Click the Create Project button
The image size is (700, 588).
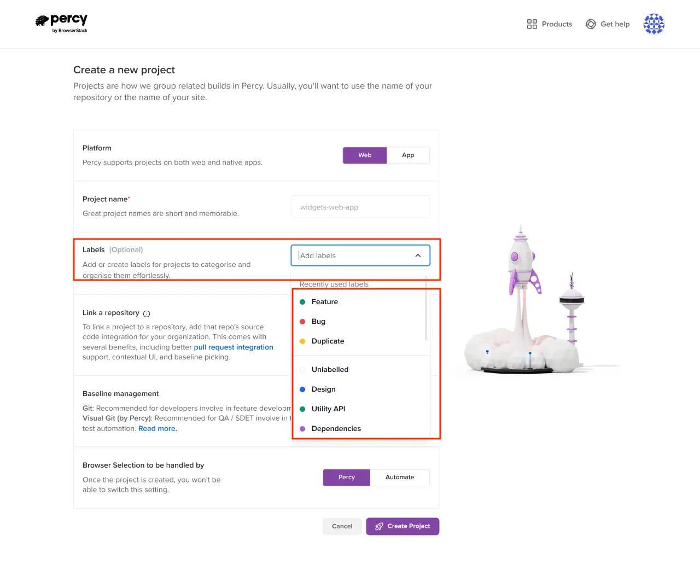click(x=402, y=526)
